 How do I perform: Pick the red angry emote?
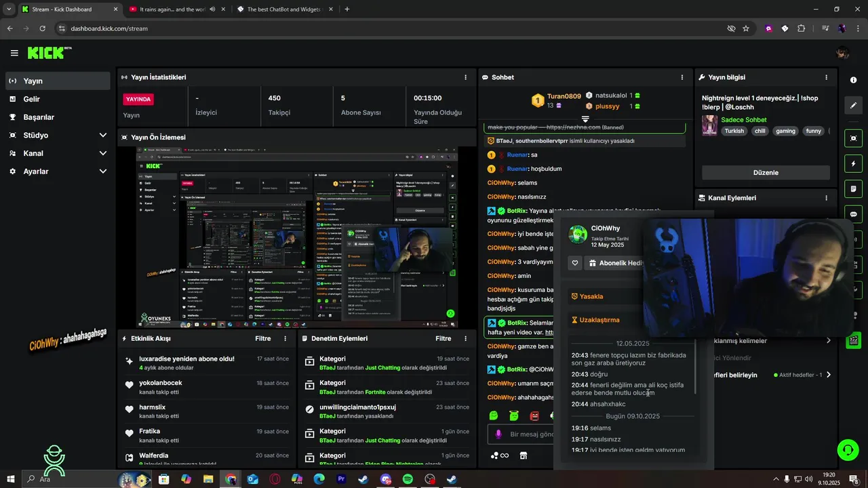point(534,415)
